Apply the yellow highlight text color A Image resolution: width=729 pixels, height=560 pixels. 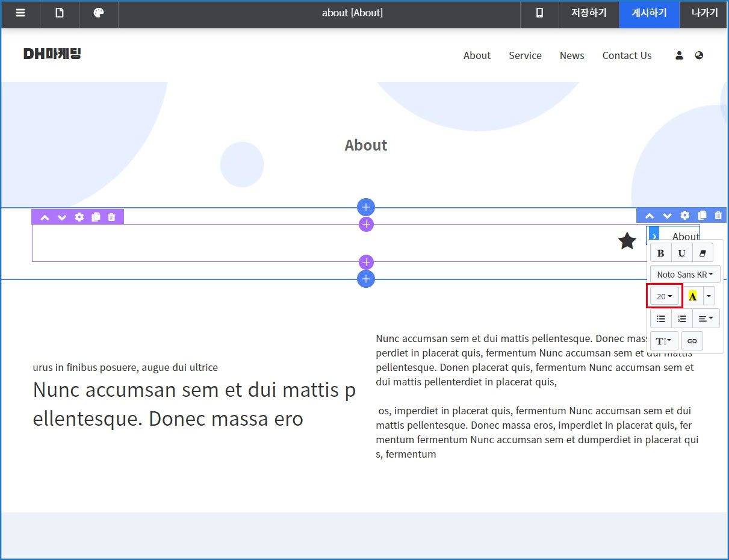click(x=692, y=296)
